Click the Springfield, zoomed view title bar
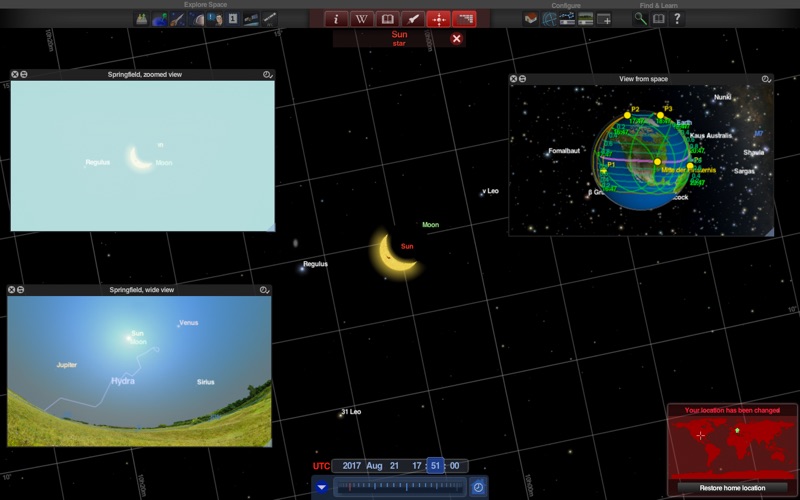The image size is (800, 500). click(x=145, y=74)
